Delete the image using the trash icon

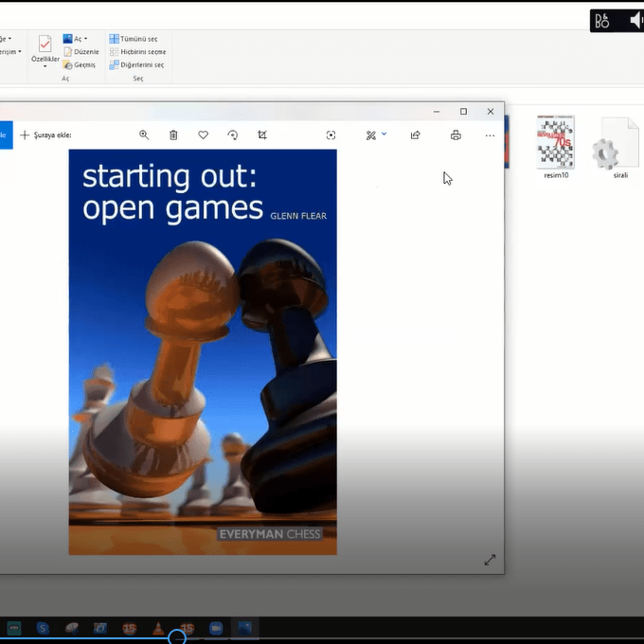173,135
